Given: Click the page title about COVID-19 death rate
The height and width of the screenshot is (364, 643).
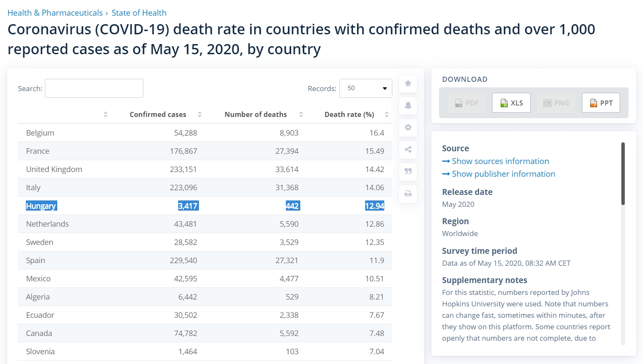Looking at the screenshot, I should pos(301,39).
